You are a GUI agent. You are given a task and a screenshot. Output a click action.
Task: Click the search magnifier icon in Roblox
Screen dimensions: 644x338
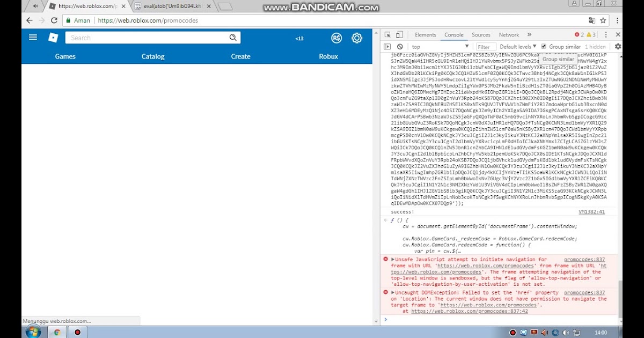coord(233,38)
